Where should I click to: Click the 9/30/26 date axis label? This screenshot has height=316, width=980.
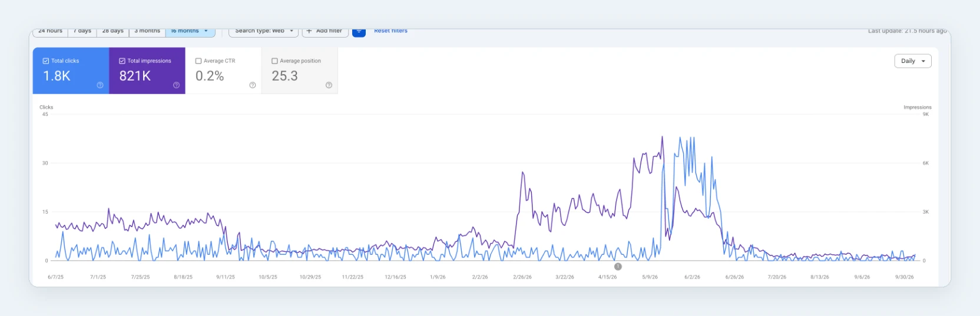(905, 277)
